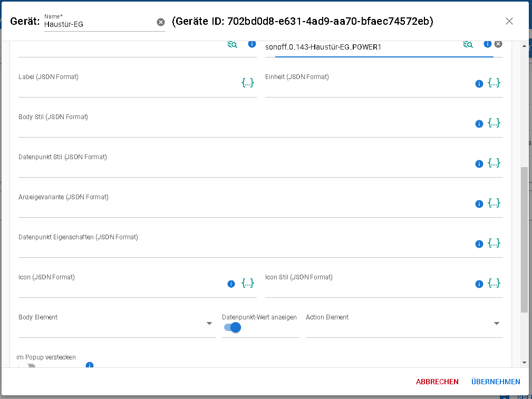The height and width of the screenshot is (399, 532).
Task: Open JSON editor for Einheit field
Action: pyautogui.click(x=494, y=83)
